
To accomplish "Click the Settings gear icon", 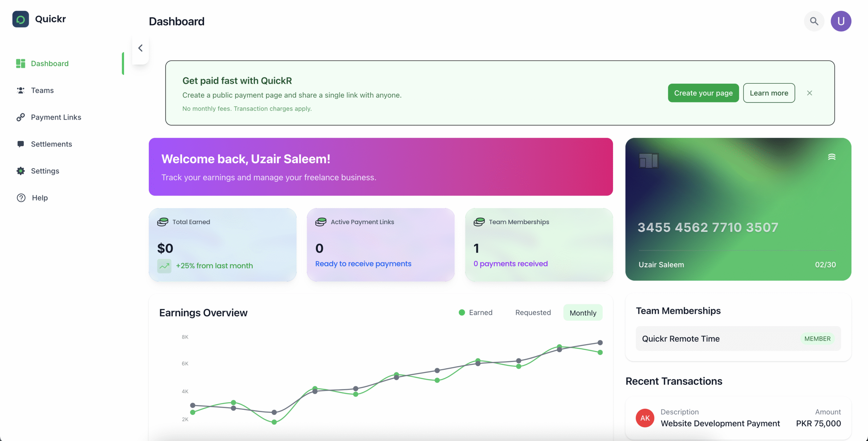I will click(21, 171).
